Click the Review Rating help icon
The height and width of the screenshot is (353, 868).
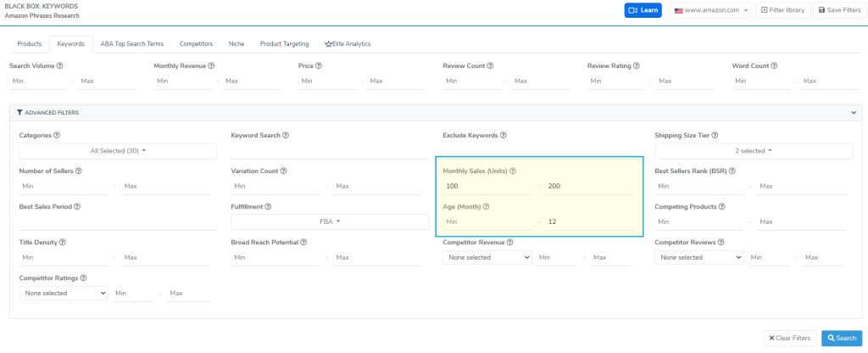(x=637, y=65)
